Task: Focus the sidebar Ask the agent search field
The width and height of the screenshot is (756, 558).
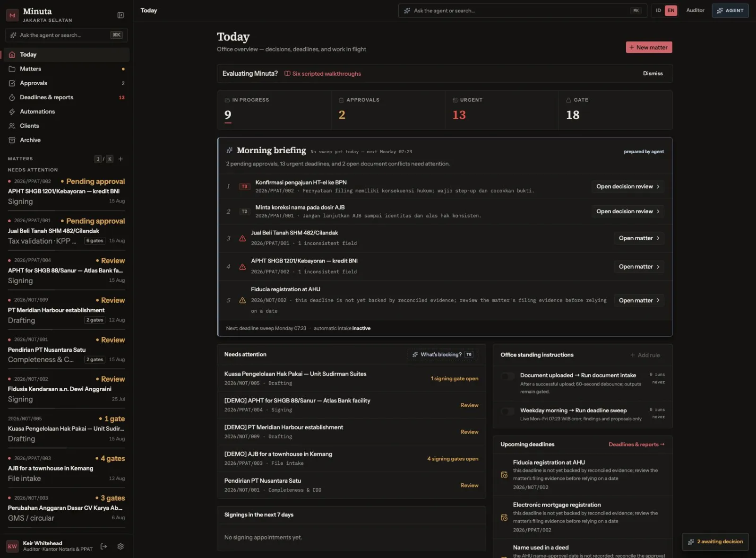Action: click(66, 35)
